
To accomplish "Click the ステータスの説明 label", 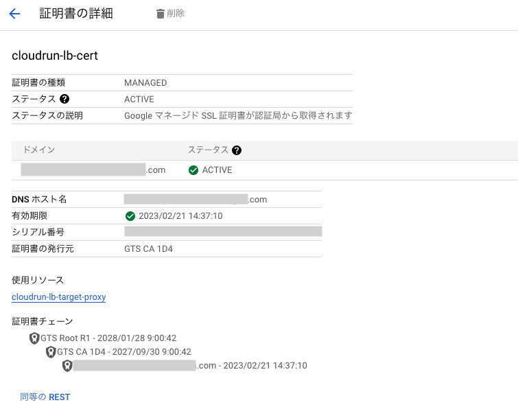I will (47, 116).
